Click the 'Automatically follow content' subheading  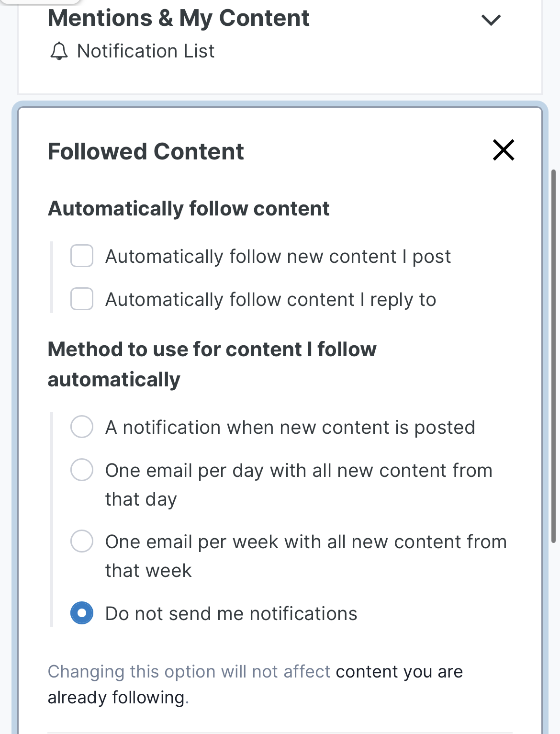pyautogui.click(x=189, y=209)
